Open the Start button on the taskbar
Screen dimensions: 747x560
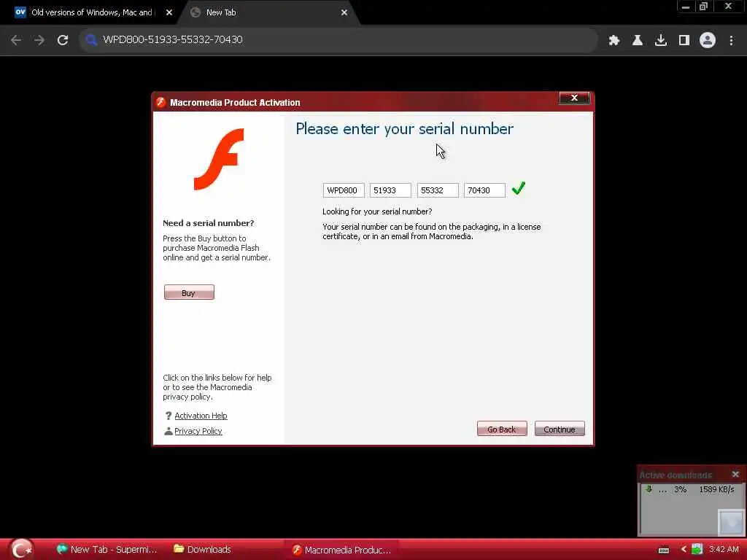(x=21, y=550)
